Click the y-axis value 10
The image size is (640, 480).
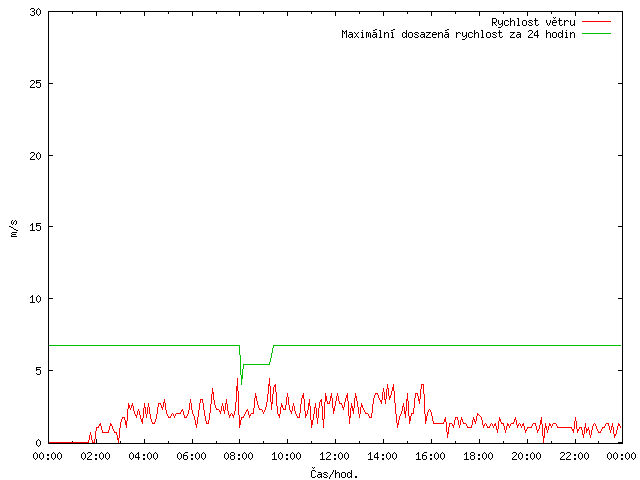(x=36, y=299)
